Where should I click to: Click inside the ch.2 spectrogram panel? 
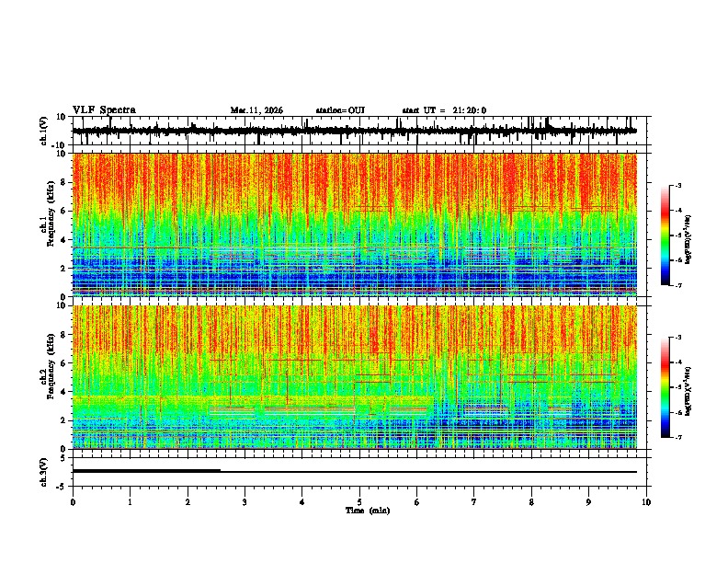pos(354,377)
